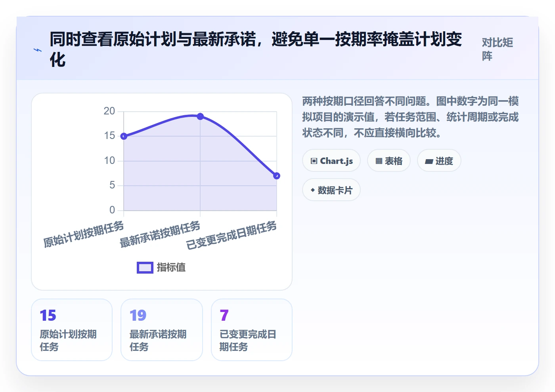
Task: Click the description paragraph starting 两种按期口径
Action: pos(411,117)
